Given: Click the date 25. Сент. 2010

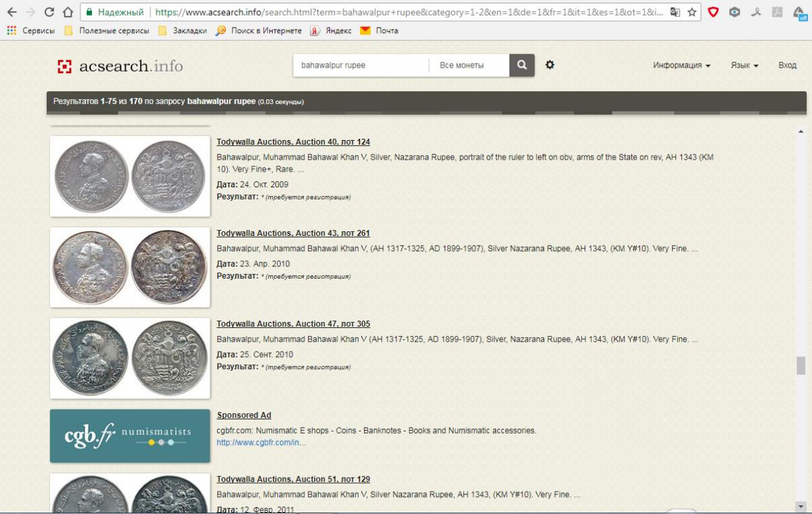Looking at the screenshot, I should [267, 355].
